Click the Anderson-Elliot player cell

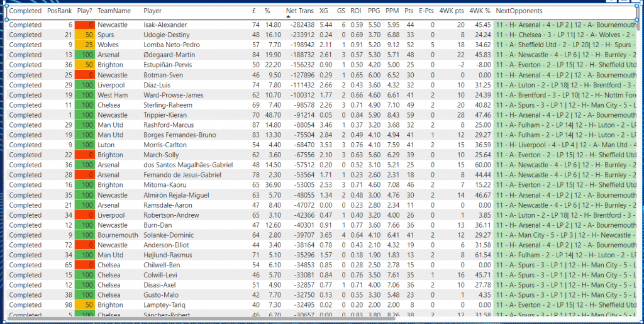click(x=166, y=245)
